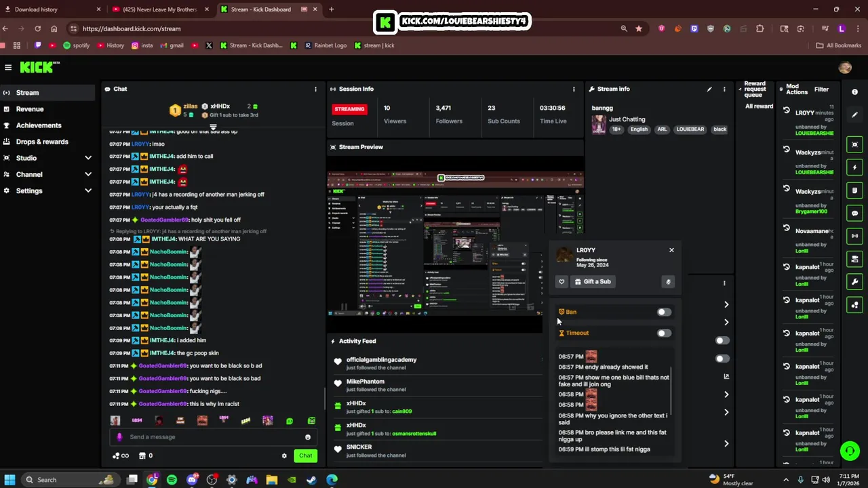
Task: Open Drops & rewards in the sidebar
Action: (x=47, y=142)
